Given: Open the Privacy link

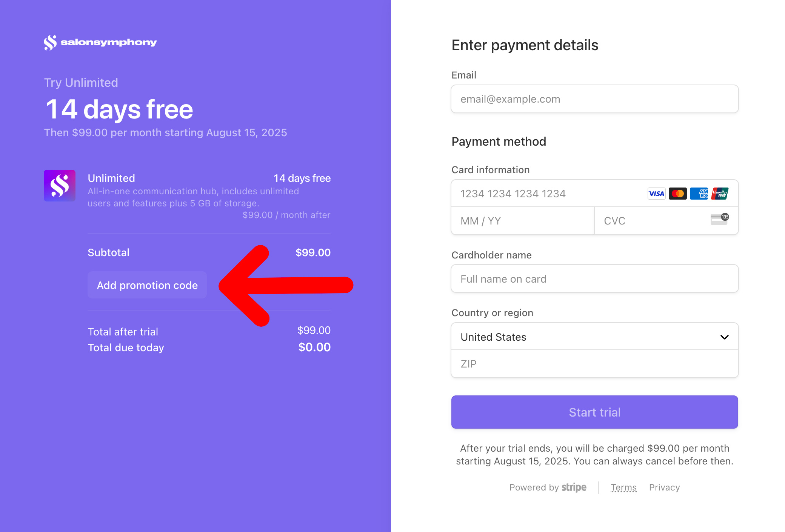Looking at the screenshot, I should click(x=664, y=487).
